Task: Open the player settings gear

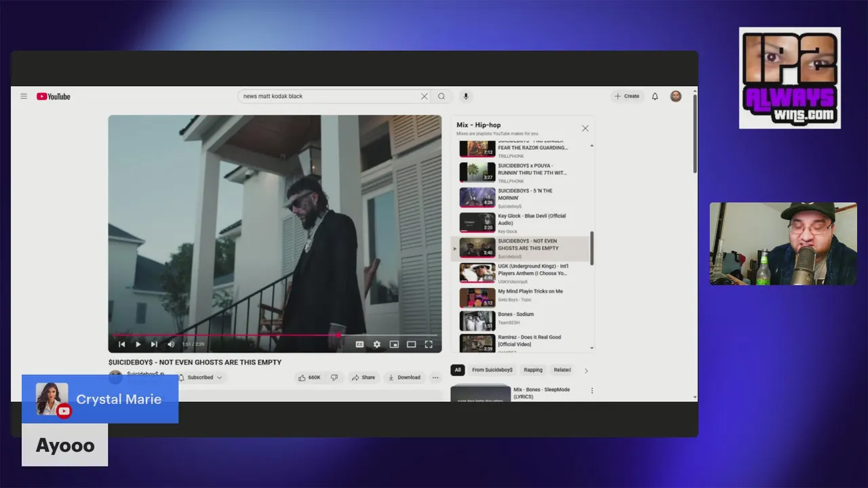Action: tap(377, 344)
